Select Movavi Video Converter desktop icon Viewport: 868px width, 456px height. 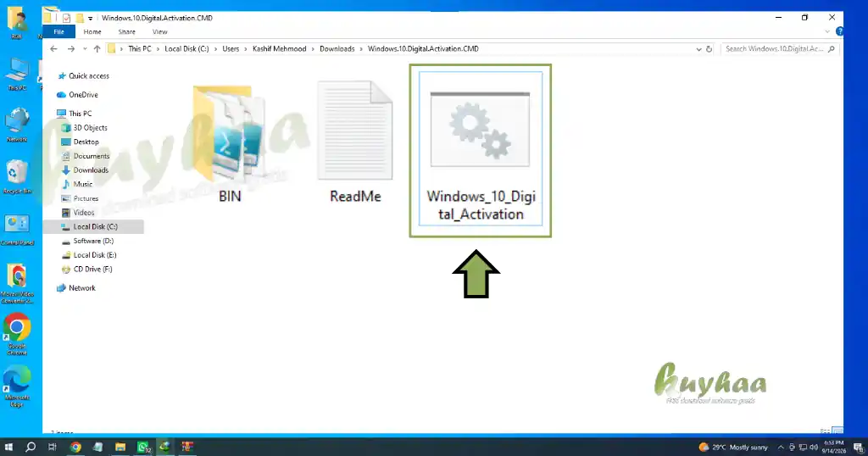pyautogui.click(x=17, y=283)
